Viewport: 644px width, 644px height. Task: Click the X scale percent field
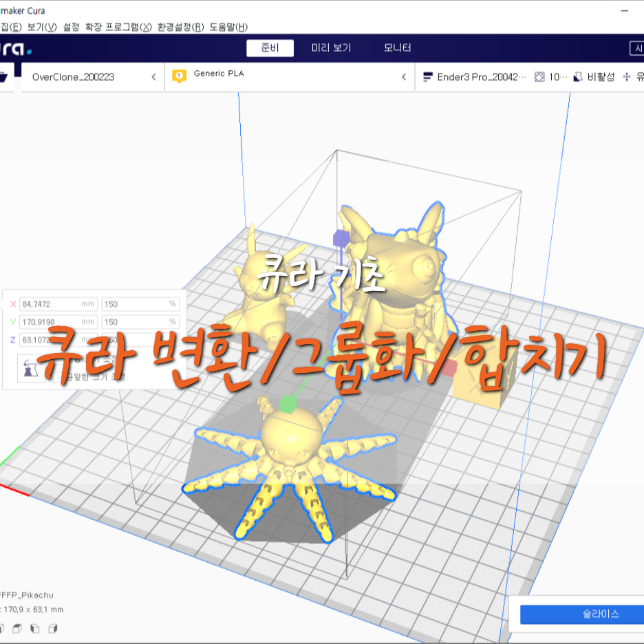(140, 304)
